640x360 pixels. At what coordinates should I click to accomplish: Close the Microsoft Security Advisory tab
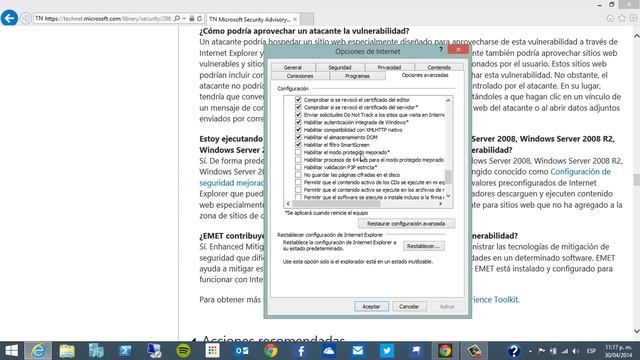pyautogui.click(x=295, y=19)
